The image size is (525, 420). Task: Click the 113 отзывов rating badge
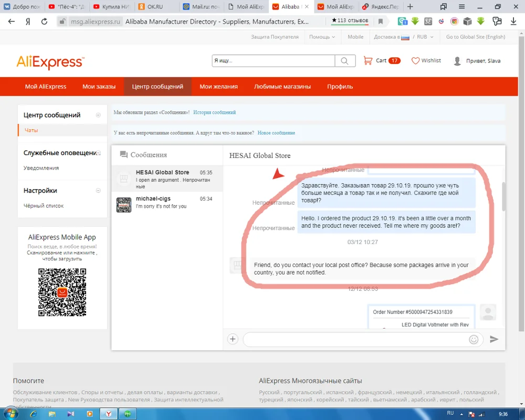(x=350, y=21)
